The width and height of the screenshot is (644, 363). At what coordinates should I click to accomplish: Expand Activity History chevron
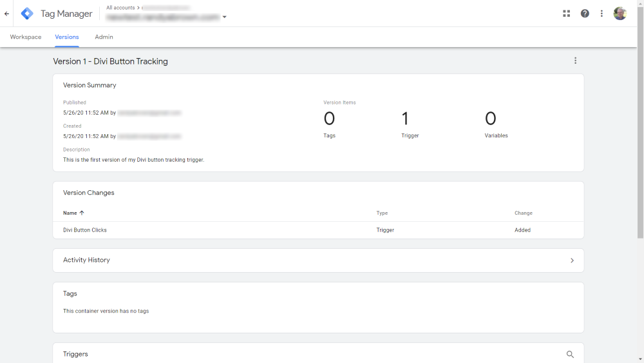coord(572,260)
